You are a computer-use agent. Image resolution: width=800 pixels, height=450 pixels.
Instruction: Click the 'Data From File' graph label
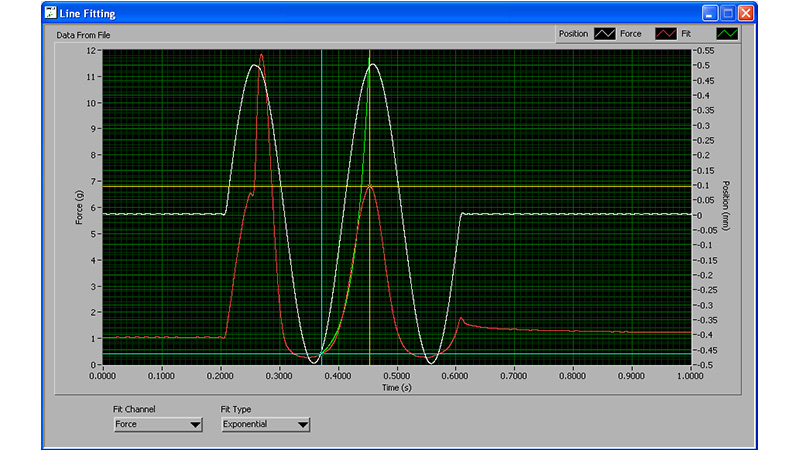coord(83,35)
